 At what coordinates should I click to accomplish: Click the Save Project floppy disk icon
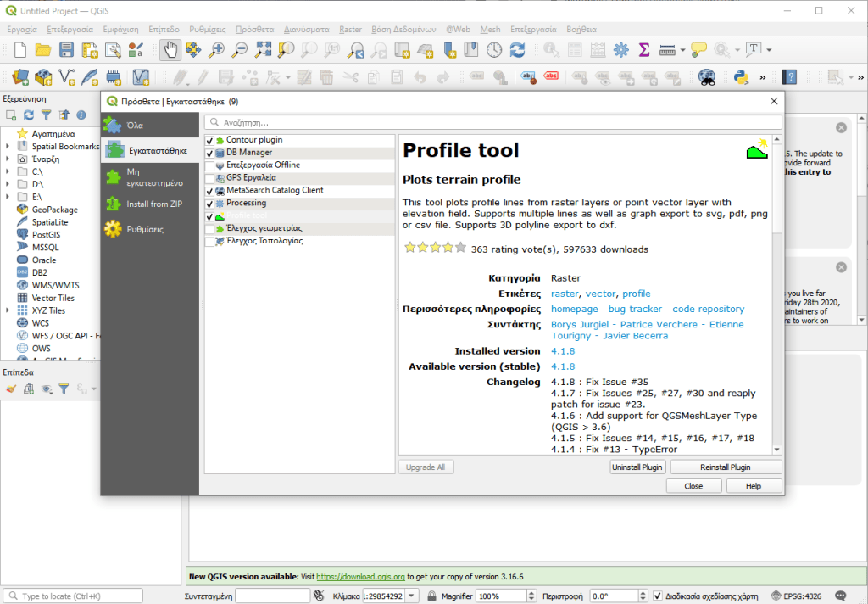(66, 50)
